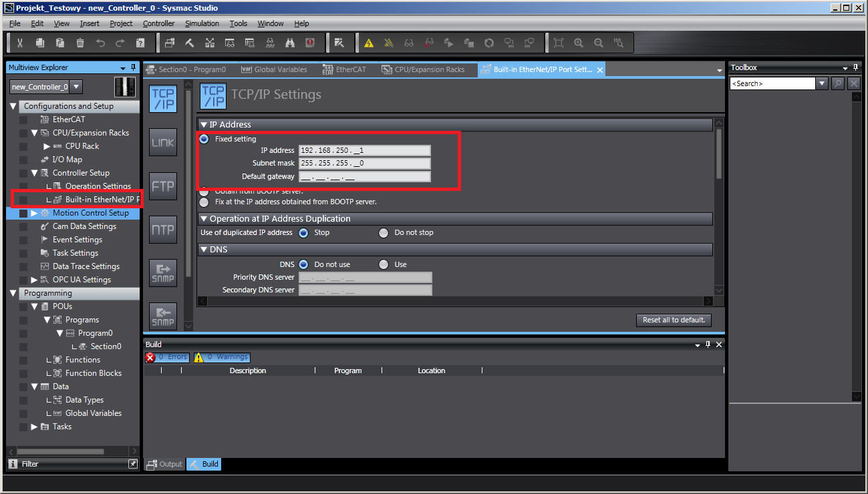Open the Simulation menu
The height and width of the screenshot is (494, 868).
202,23
